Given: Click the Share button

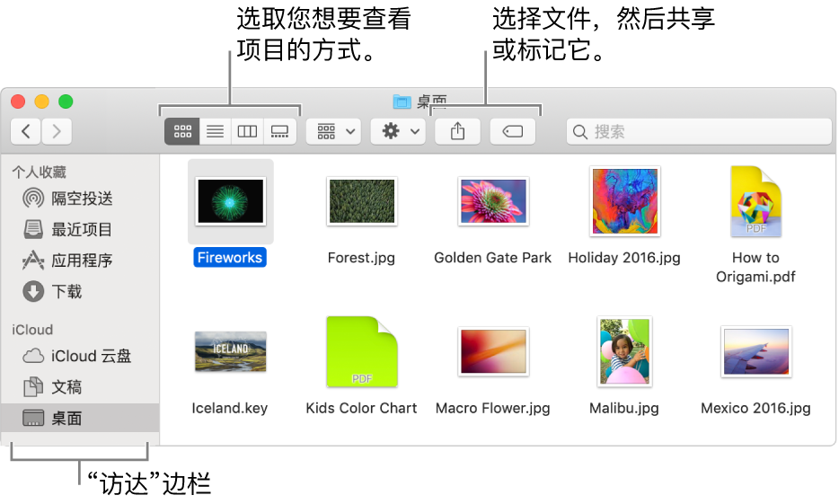Looking at the screenshot, I should point(457,132).
